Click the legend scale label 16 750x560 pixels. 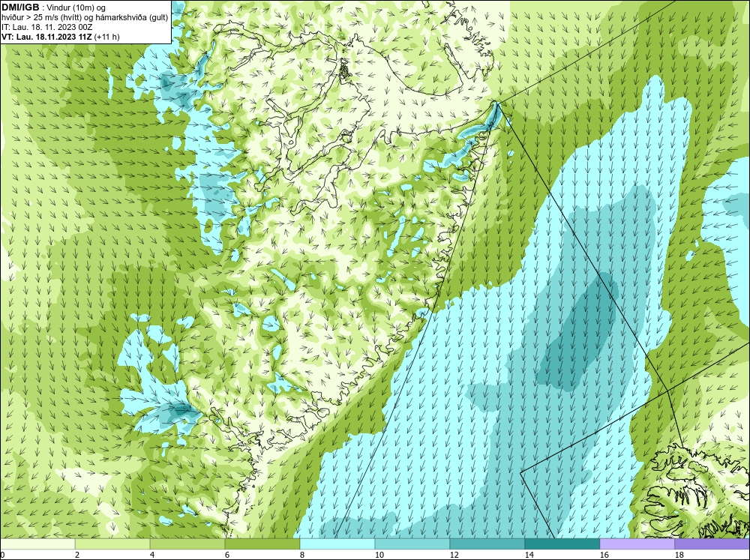pos(604,556)
